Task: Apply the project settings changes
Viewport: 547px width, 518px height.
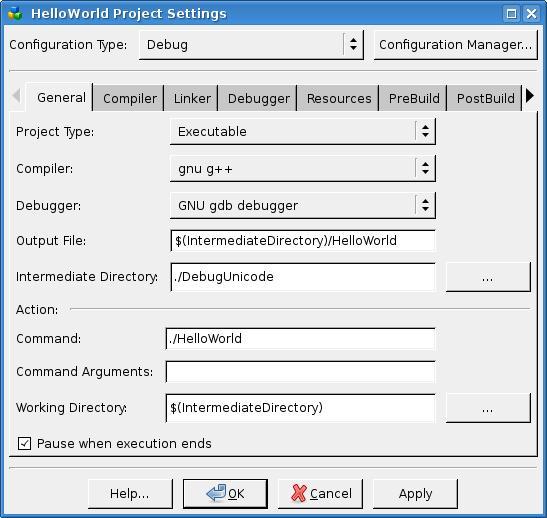Action: pyautogui.click(x=415, y=494)
